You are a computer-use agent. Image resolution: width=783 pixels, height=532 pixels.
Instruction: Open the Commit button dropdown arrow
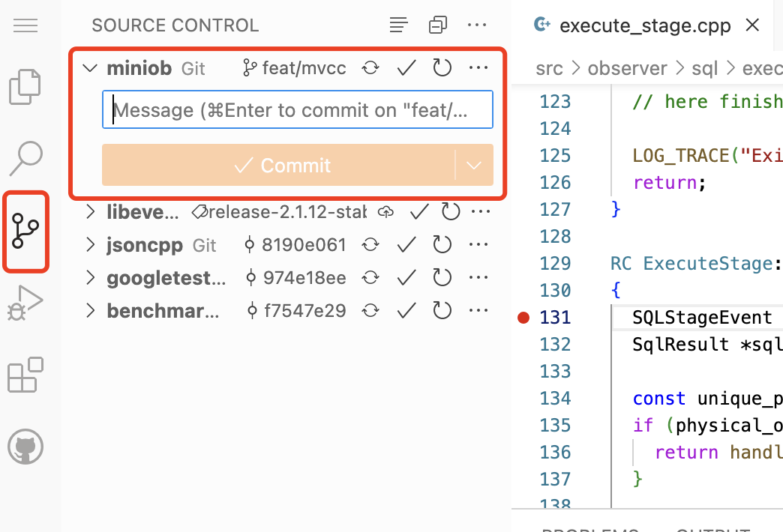(x=474, y=165)
